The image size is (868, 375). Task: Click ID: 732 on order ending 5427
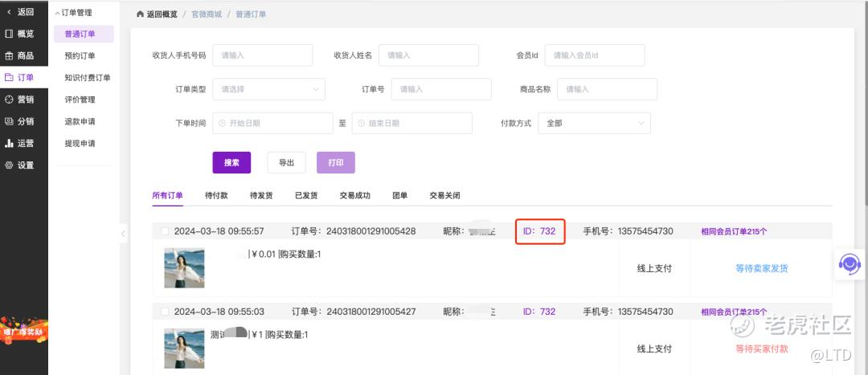(539, 312)
